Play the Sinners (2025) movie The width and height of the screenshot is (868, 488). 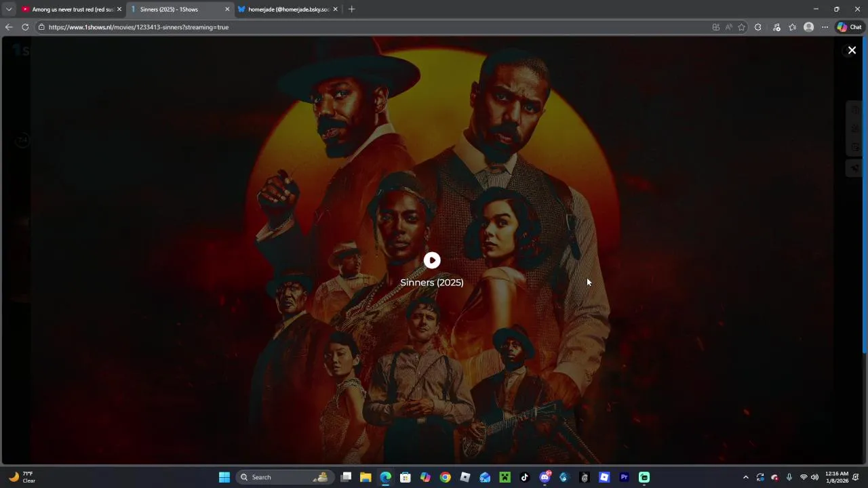click(x=432, y=260)
